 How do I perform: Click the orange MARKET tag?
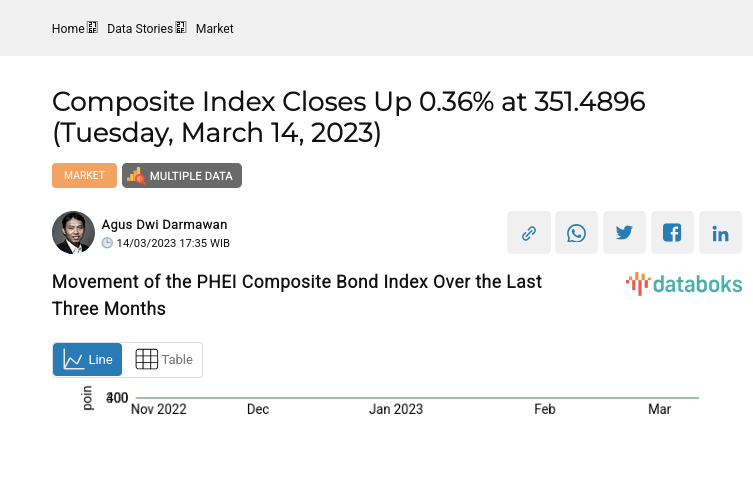(x=84, y=176)
